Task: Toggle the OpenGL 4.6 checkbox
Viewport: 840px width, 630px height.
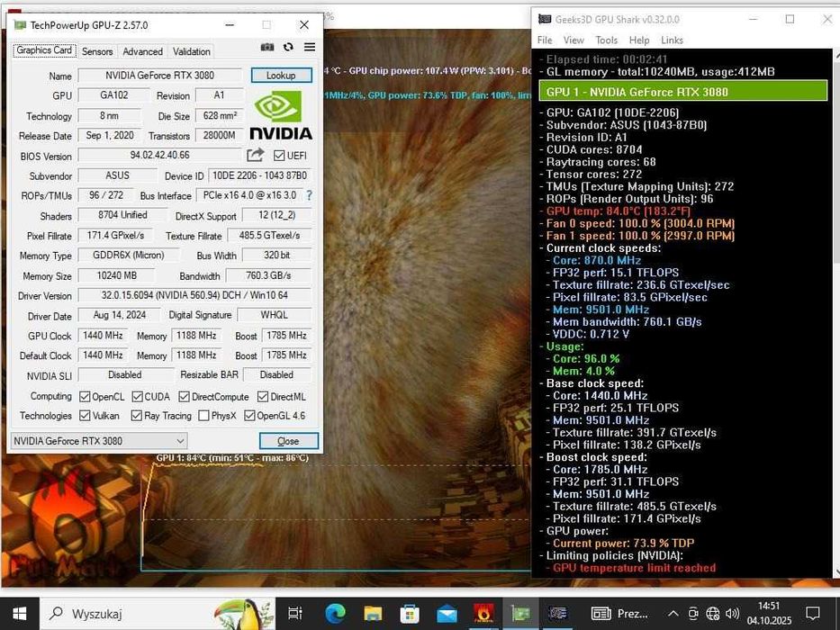Action: 249,416
